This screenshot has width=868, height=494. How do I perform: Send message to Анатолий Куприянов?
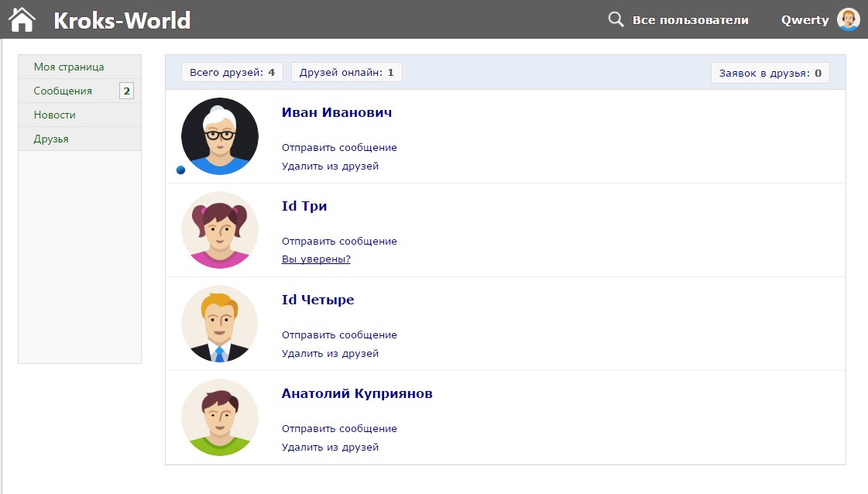pyautogui.click(x=339, y=428)
